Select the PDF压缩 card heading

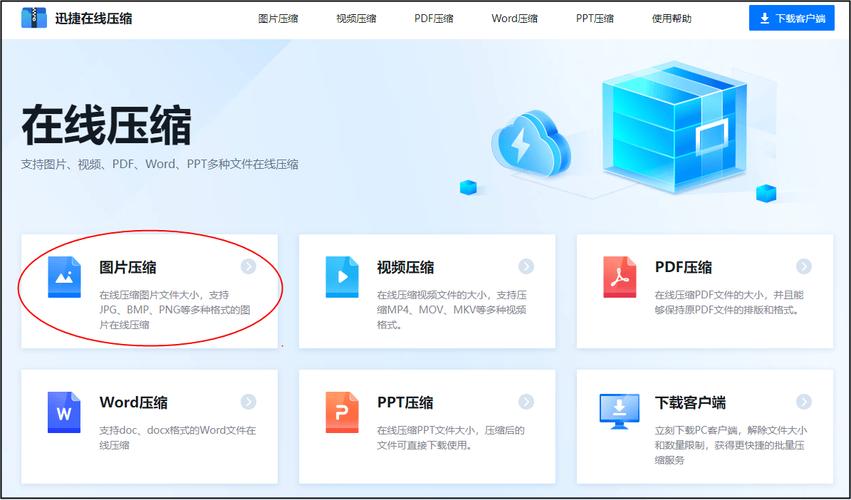coord(683,267)
